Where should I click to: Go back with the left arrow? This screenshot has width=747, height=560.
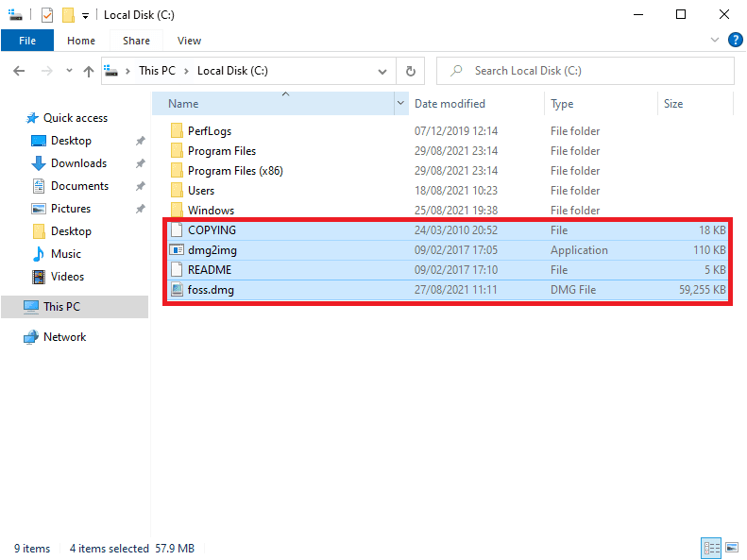(x=19, y=71)
